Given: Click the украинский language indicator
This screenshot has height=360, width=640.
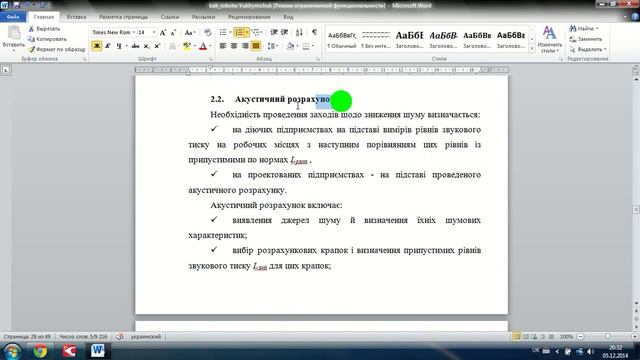Looking at the screenshot, I should 146,337.
